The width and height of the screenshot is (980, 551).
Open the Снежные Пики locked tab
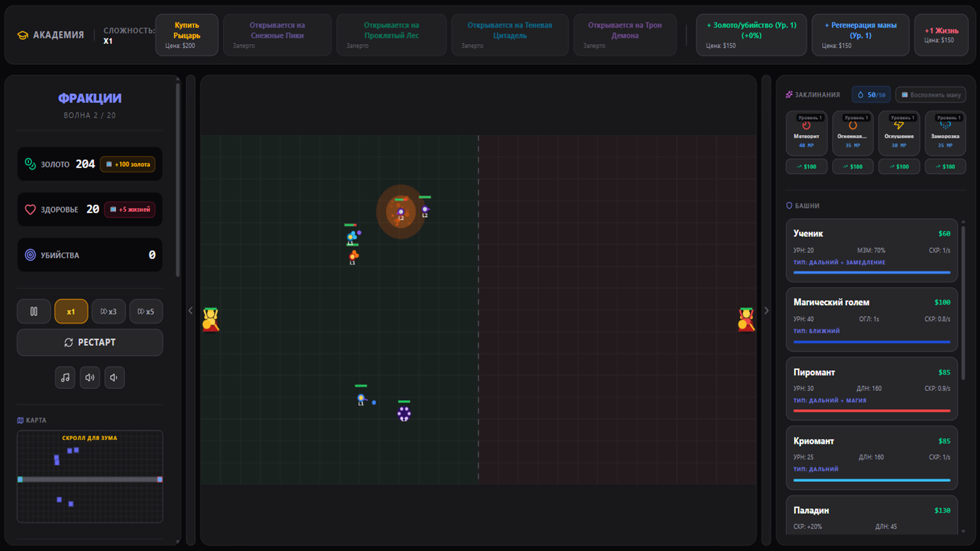[277, 35]
